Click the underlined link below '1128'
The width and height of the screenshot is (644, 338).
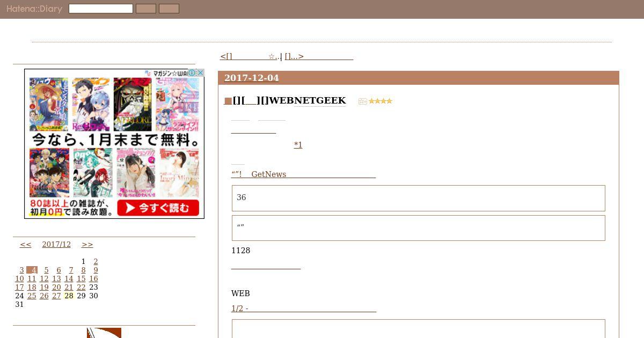pos(266,266)
